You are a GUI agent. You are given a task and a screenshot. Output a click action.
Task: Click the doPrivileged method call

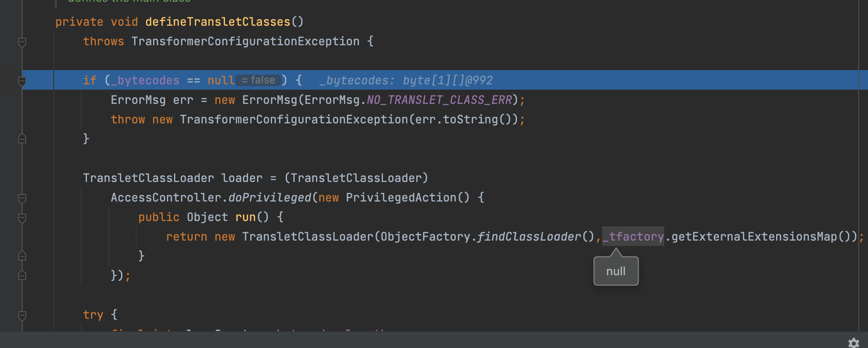coord(270,198)
